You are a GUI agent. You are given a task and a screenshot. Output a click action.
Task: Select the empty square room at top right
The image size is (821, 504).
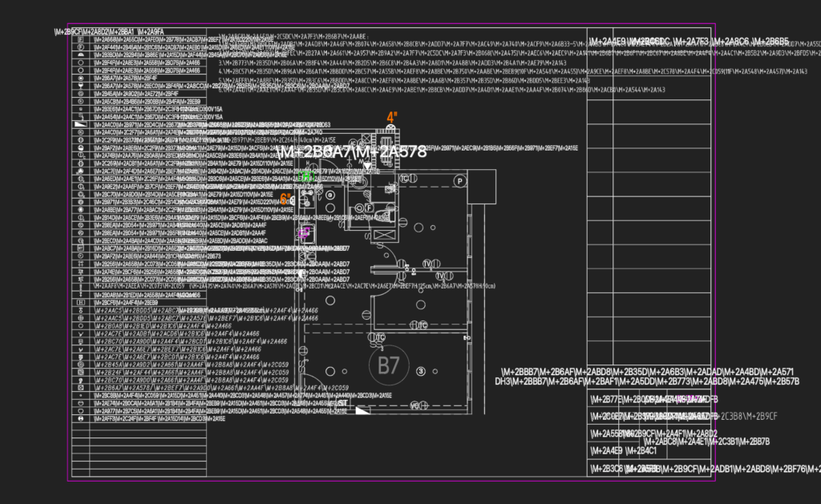(482, 187)
